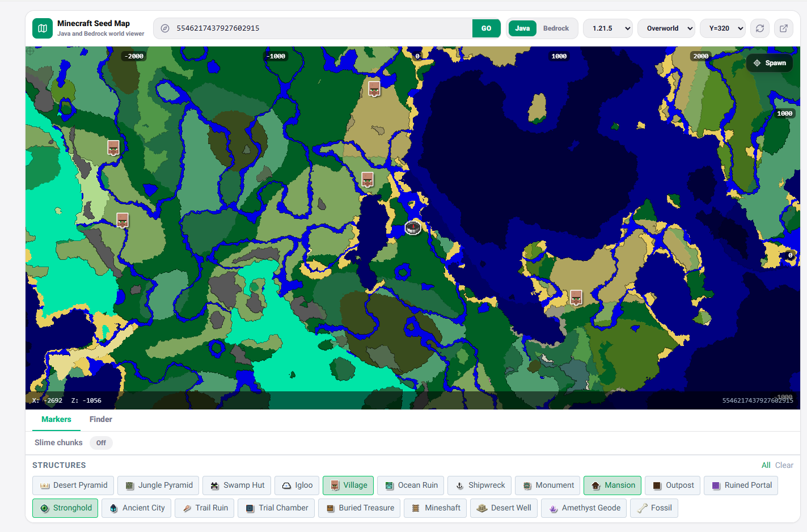807x532 pixels.
Task: Toggle Monument structure markers
Action: [548, 485]
